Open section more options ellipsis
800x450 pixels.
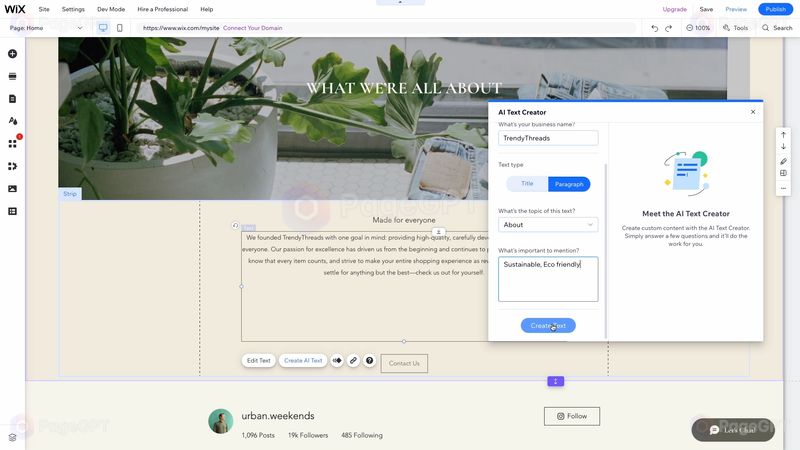[x=783, y=188]
